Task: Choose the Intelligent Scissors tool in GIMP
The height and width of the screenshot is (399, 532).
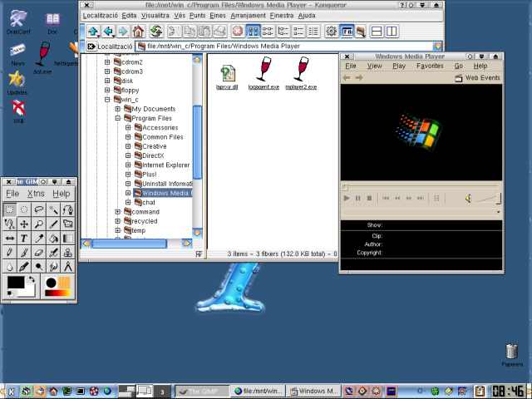Action: pyautogui.click(x=10, y=224)
